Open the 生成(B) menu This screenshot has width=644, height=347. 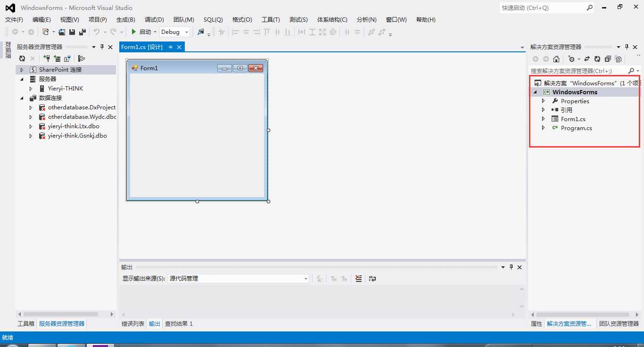pyautogui.click(x=126, y=20)
